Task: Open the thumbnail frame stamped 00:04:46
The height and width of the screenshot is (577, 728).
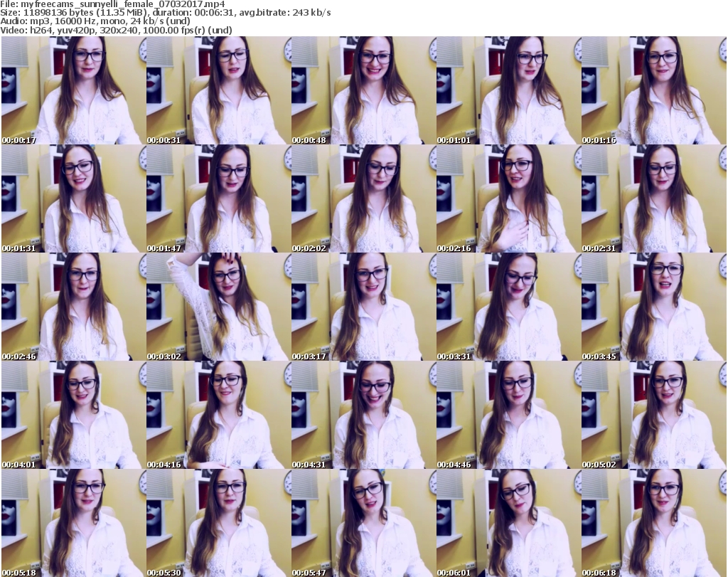Action: click(x=508, y=415)
